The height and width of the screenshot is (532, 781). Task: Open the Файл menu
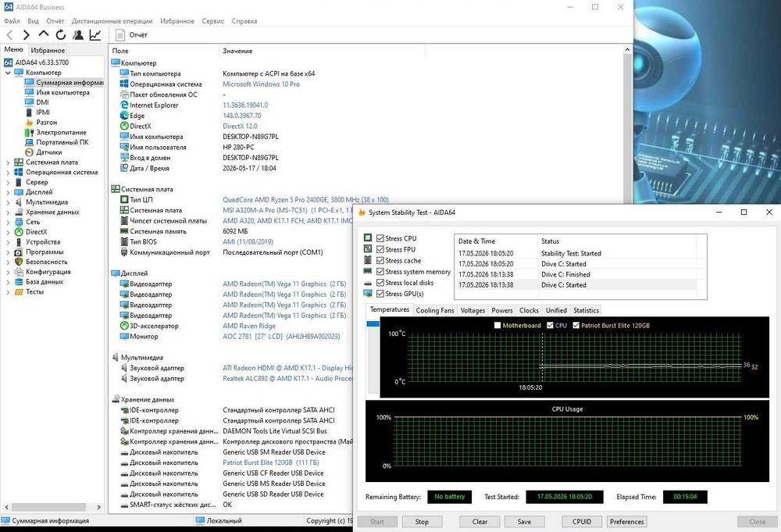pos(12,21)
